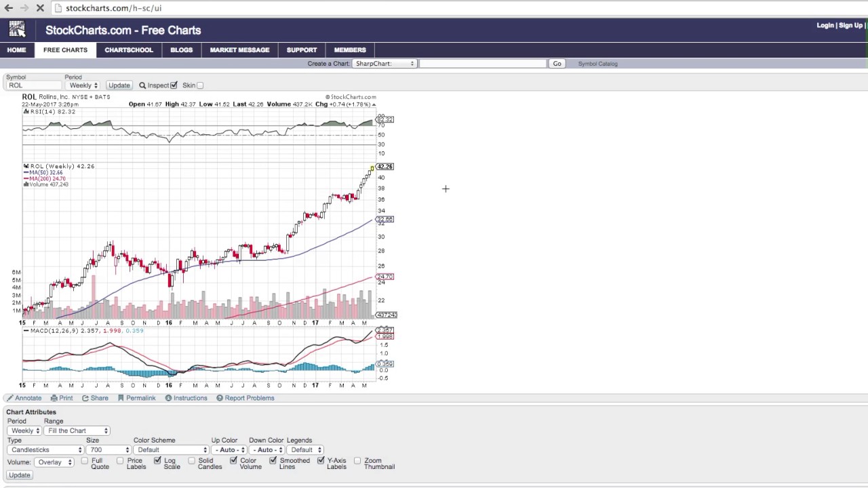Image resolution: width=868 pixels, height=488 pixels.
Task: Enable Solid Candles checkbox
Action: click(x=191, y=461)
